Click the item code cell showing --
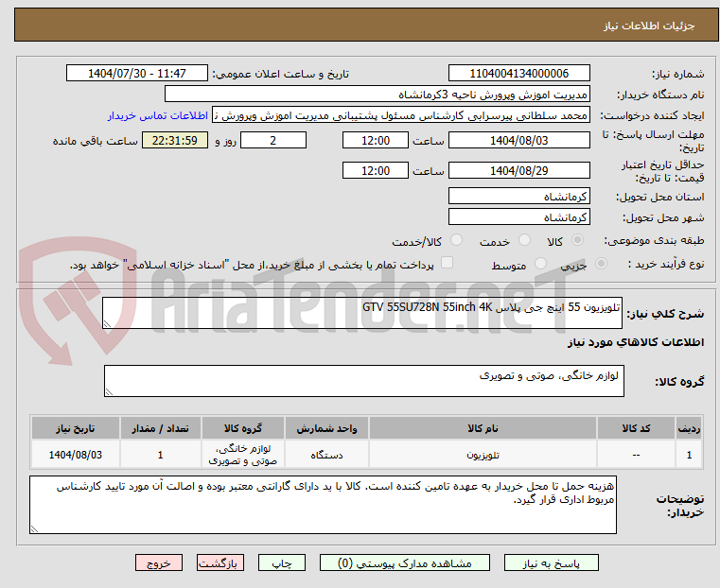 pyautogui.click(x=636, y=455)
